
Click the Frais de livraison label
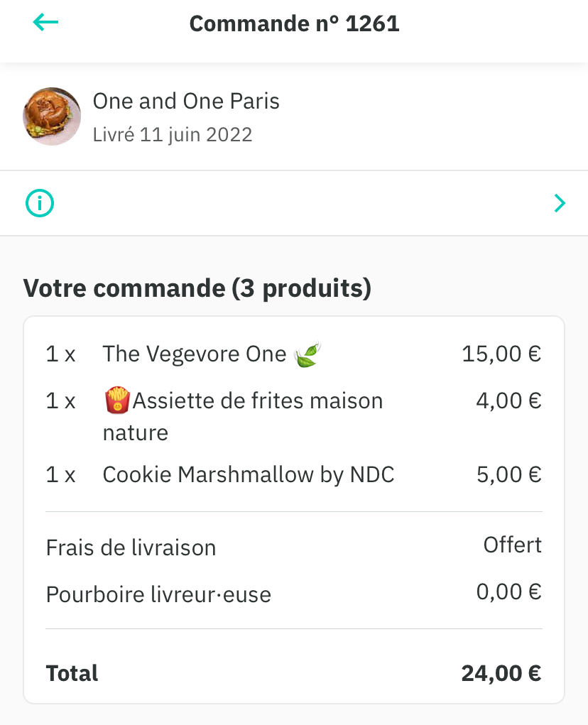tap(131, 547)
